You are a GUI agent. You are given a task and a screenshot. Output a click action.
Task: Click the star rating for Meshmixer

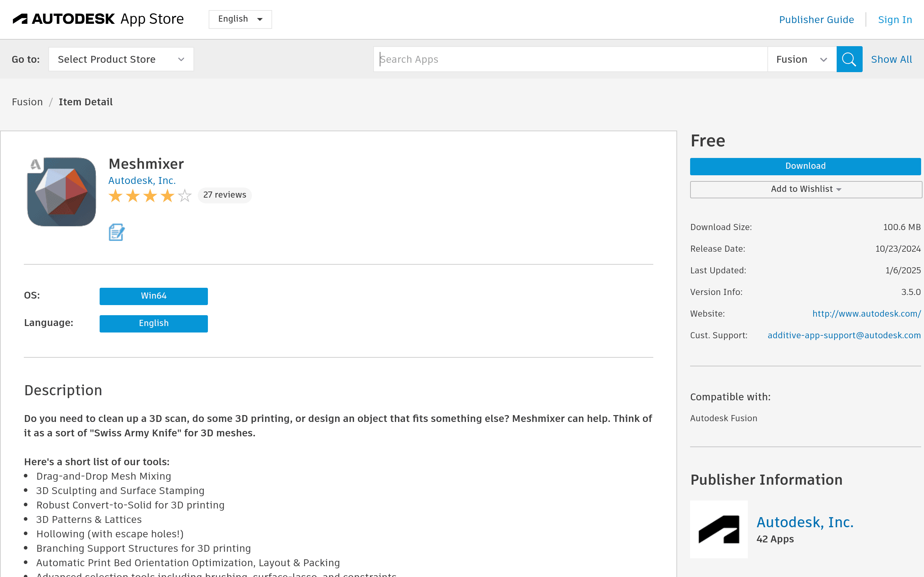150,195
